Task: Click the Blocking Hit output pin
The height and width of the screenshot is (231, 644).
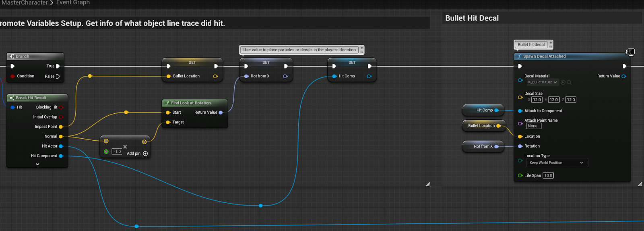Action: point(61,107)
